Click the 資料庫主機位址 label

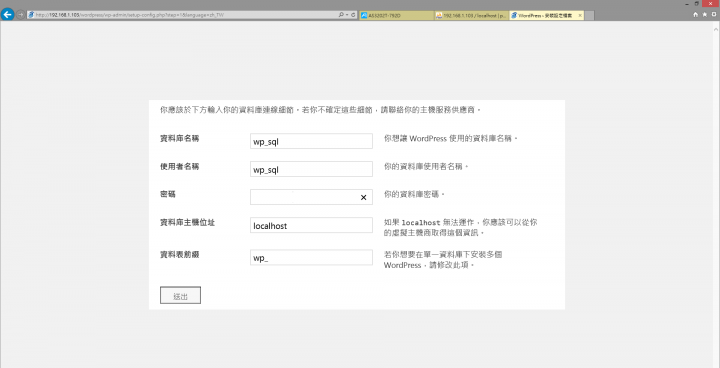tap(187, 223)
